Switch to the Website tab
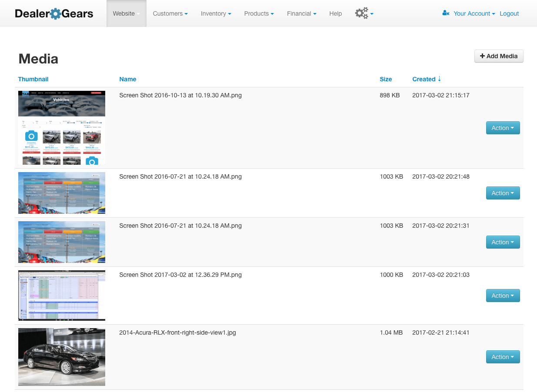 (x=123, y=13)
